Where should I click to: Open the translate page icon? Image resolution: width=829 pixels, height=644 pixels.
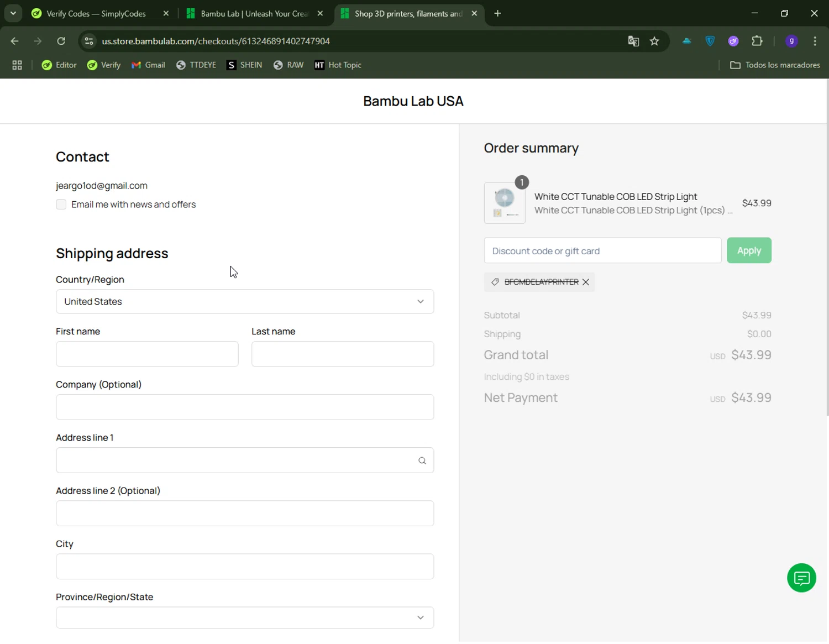pos(633,41)
